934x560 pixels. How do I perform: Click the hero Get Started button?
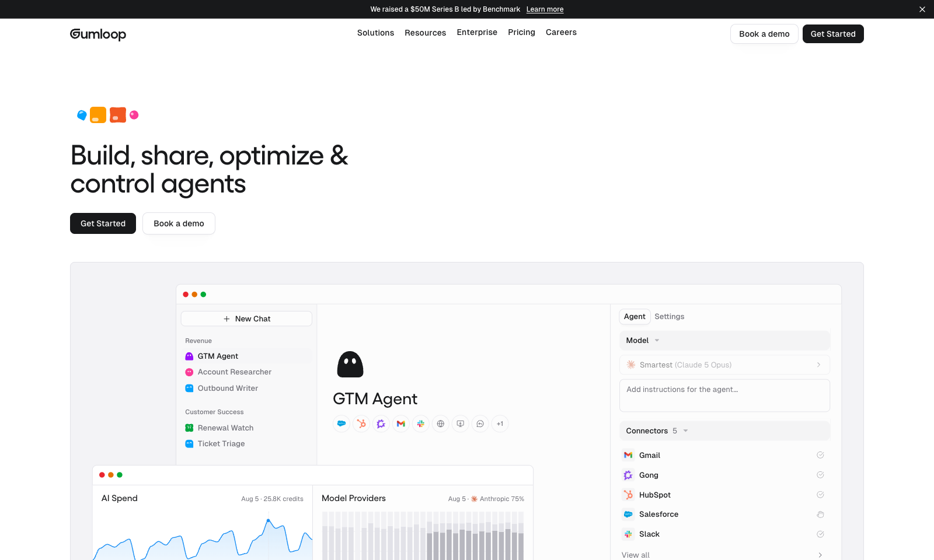(x=103, y=223)
